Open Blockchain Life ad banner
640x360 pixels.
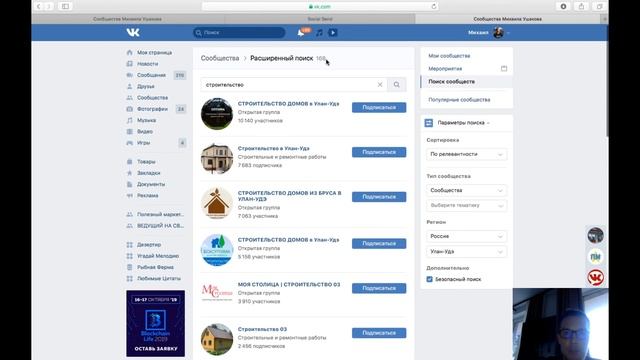156,323
